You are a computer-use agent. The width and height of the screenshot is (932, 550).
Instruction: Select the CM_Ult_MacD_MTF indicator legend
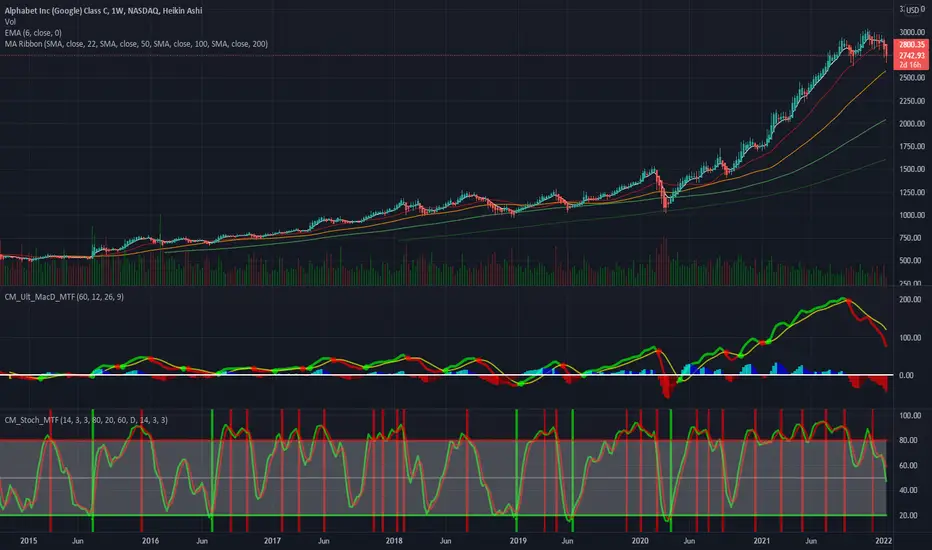[x=64, y=297]
